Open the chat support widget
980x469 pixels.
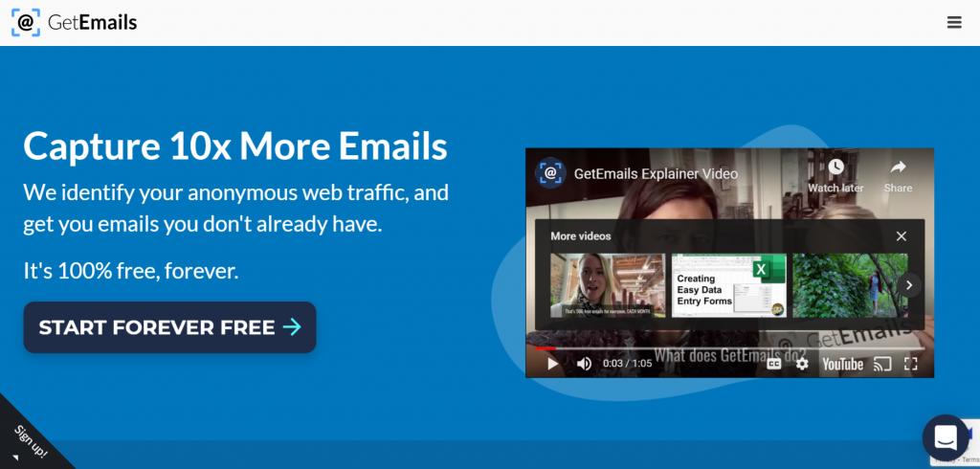(946, 437)
